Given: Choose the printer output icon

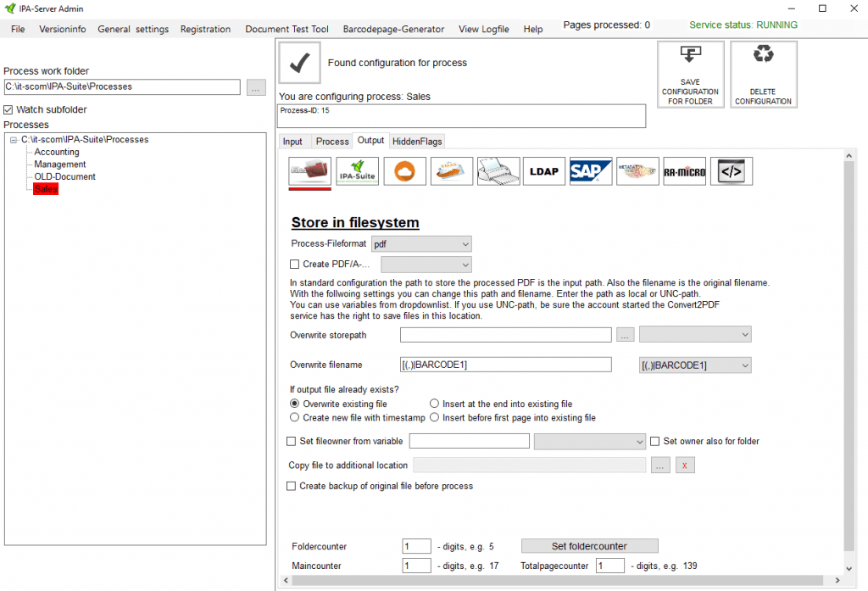Looking at the screenshot, I should tap(498, 171).
